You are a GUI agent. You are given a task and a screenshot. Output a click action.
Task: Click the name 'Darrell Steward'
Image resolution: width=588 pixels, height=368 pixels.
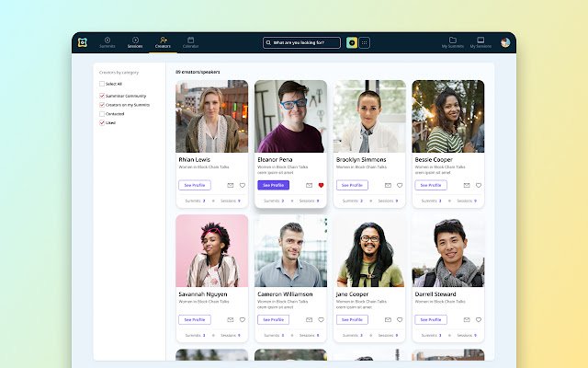[435, 294]
